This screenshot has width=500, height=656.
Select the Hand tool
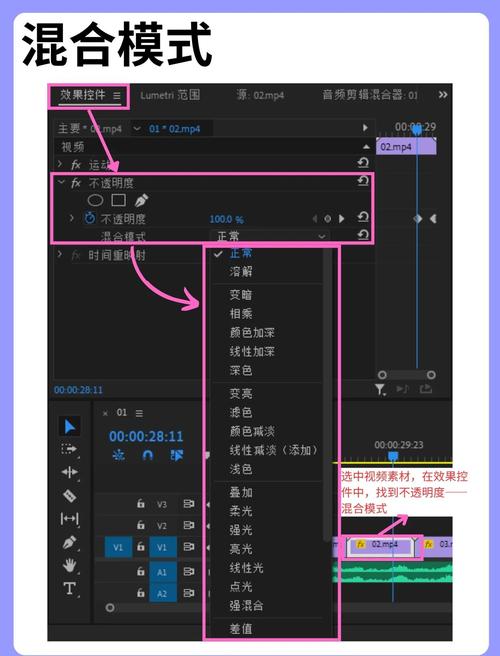69,566
